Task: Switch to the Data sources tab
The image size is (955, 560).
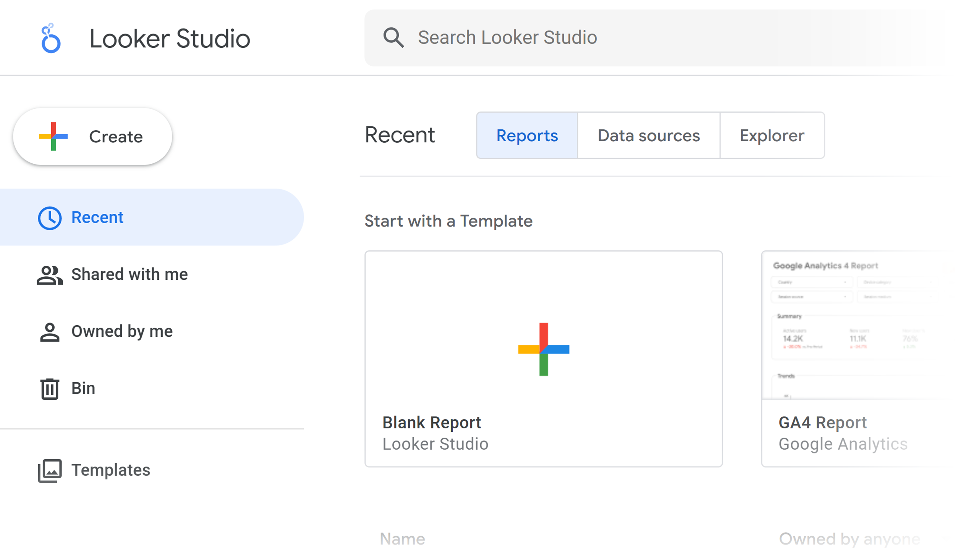Action: 649,135
